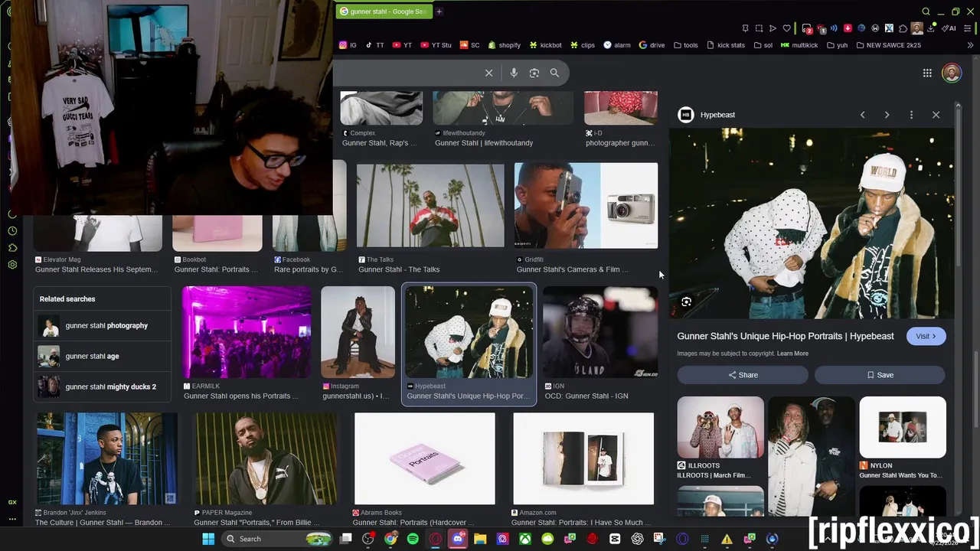Click Share button in preview panel

click(743, 375)
